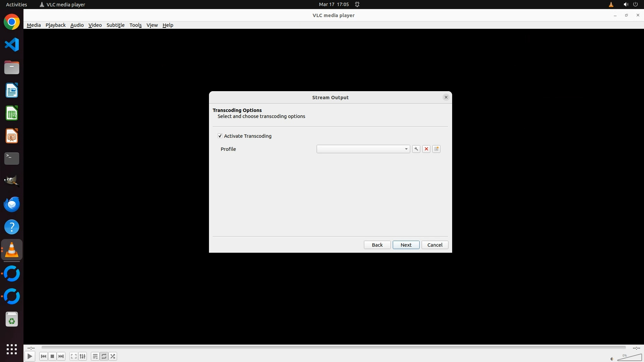Click the playback seek bar
Viewport: 644px width, 362px height.
pos(333,348)
